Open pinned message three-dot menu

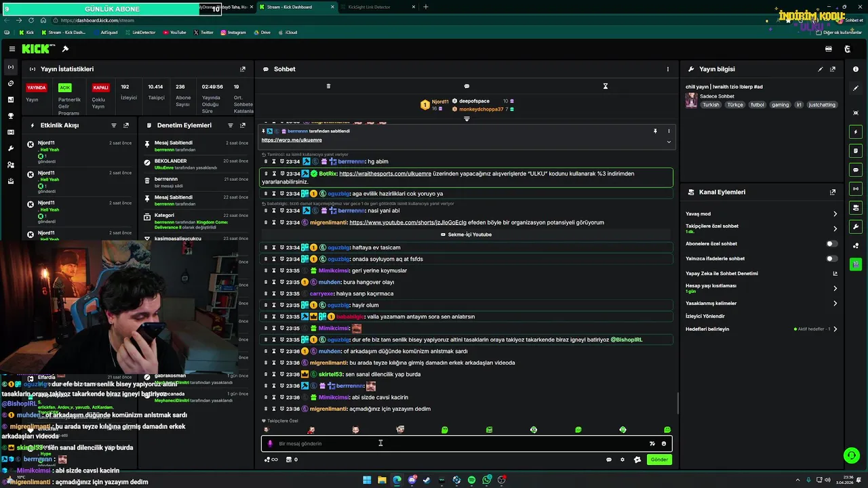pyautogui.click(x=669, y=131)
